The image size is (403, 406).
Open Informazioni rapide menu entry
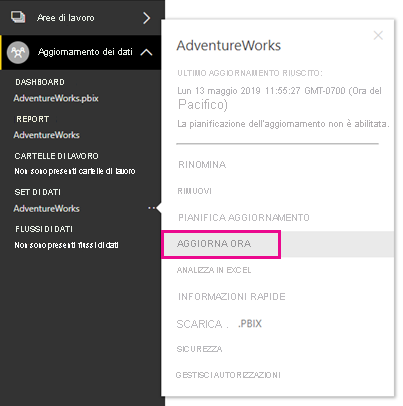pos(232,296)
